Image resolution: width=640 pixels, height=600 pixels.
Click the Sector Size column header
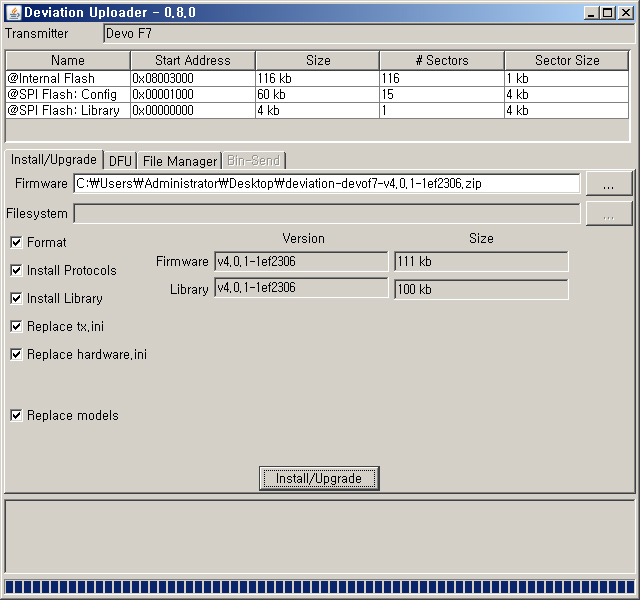(567, 60)
